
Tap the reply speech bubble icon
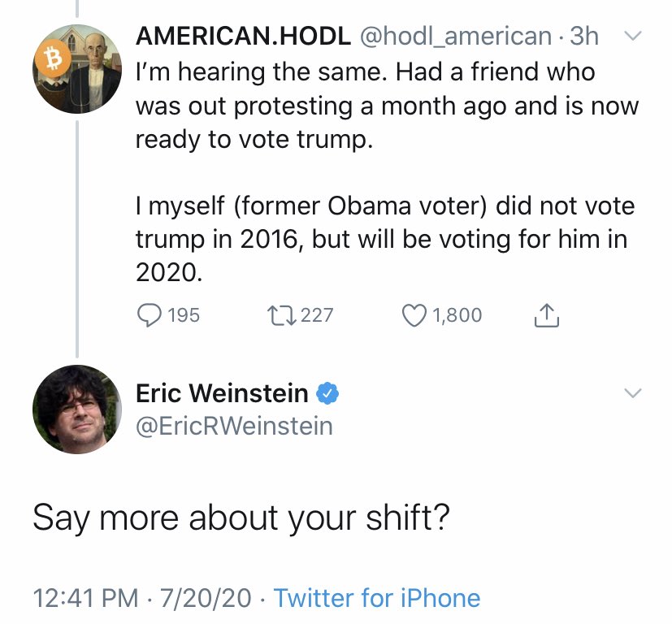click(x=147, y=315)
